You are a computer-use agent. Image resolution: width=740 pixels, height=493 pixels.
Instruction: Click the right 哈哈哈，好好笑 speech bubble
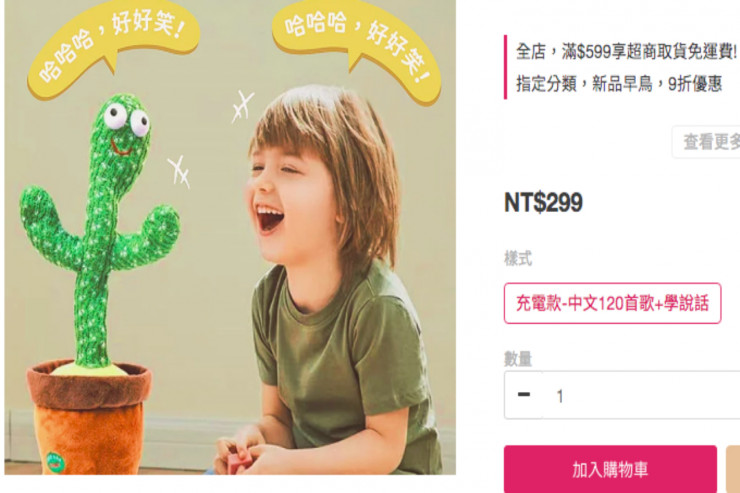[356, 45]
